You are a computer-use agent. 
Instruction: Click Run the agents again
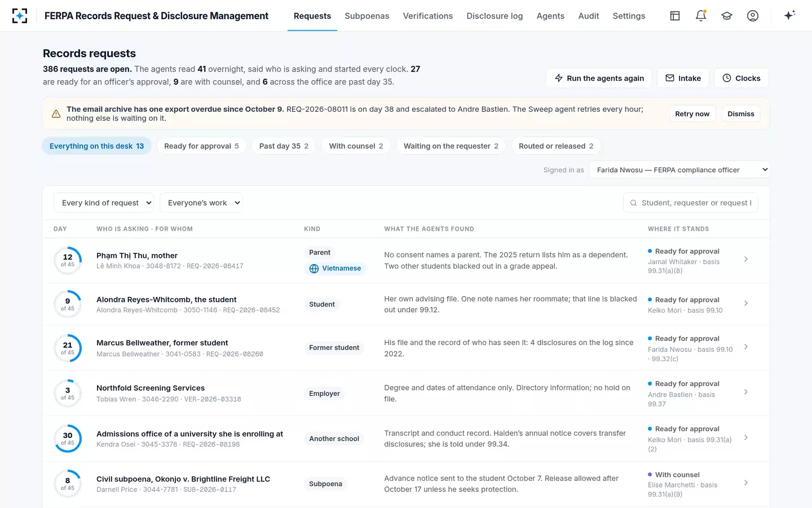tap(599, 78)
